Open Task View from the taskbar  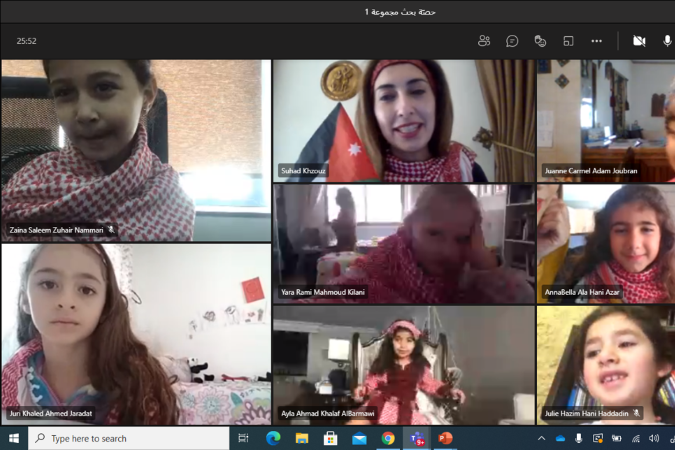[x=243, y=438]
